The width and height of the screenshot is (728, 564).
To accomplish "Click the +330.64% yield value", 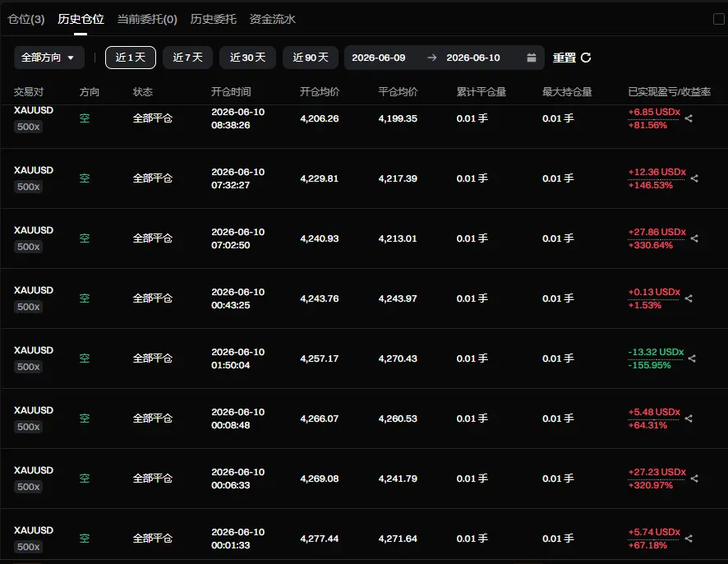I will (x=650, y=245).
